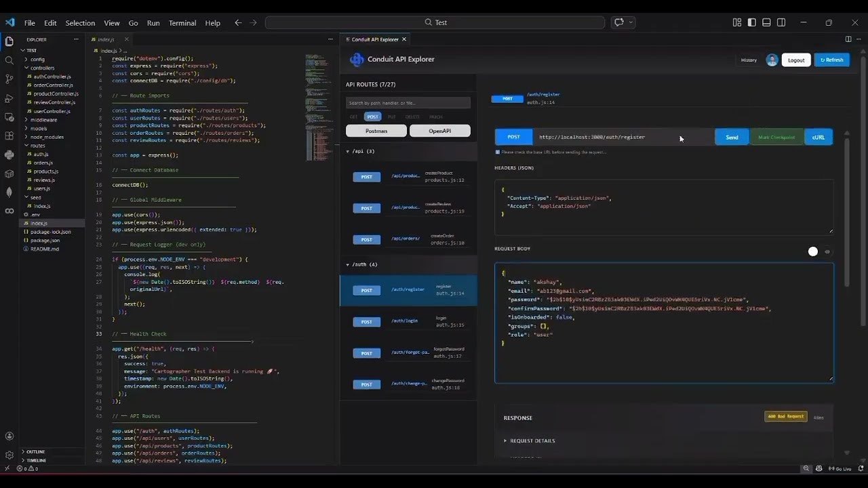Open the Selection menu
868x488 pixels.
pos(80,22)
